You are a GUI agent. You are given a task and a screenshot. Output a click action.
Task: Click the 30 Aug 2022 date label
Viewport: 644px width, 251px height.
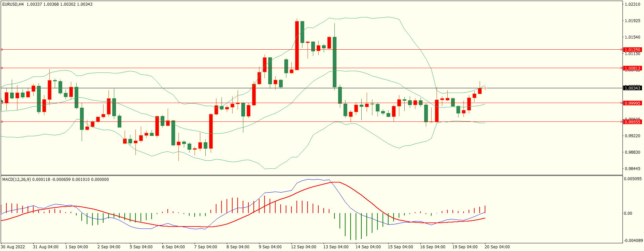tap(13, 247)
